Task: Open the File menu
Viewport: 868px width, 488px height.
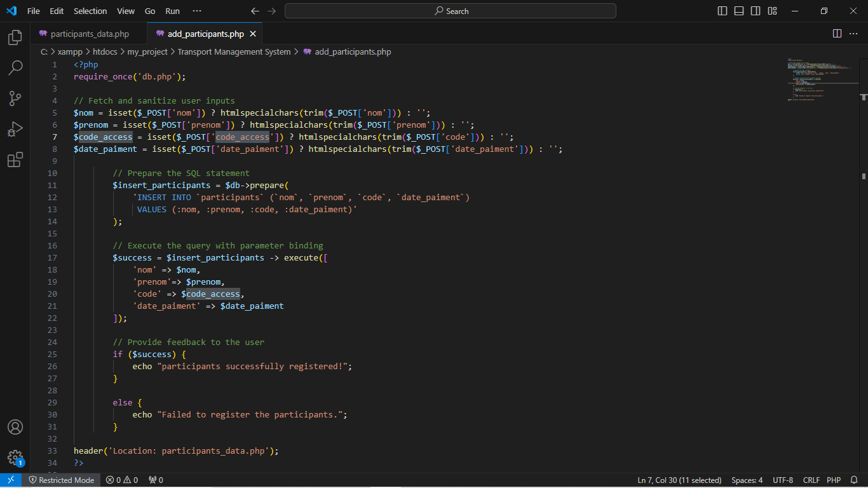Action: pyautogui.click(x=34, y=11)
